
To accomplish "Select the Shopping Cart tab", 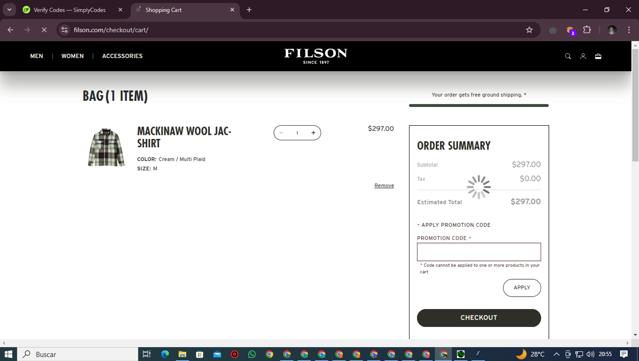I will click(x=163, y=10).
